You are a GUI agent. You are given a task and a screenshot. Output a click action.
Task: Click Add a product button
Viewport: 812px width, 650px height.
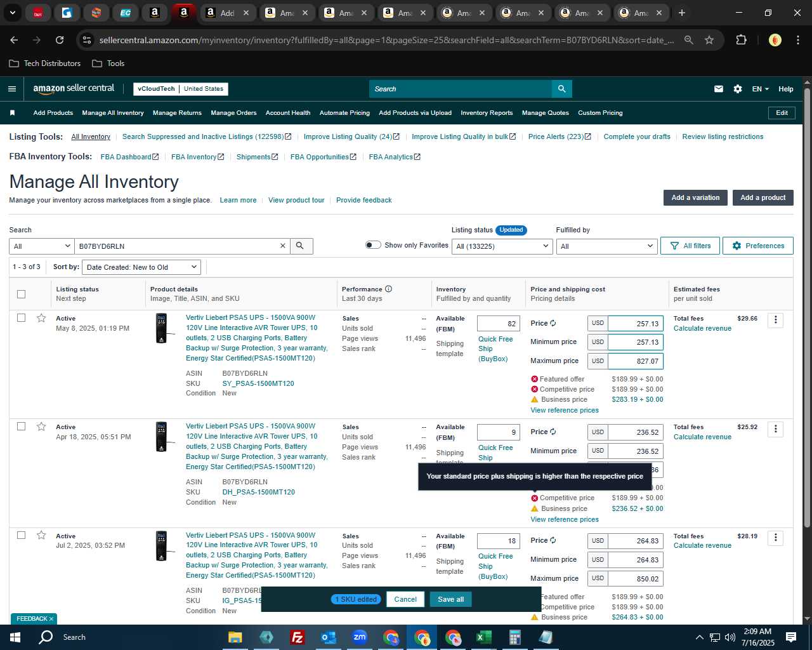pos(763,197)
